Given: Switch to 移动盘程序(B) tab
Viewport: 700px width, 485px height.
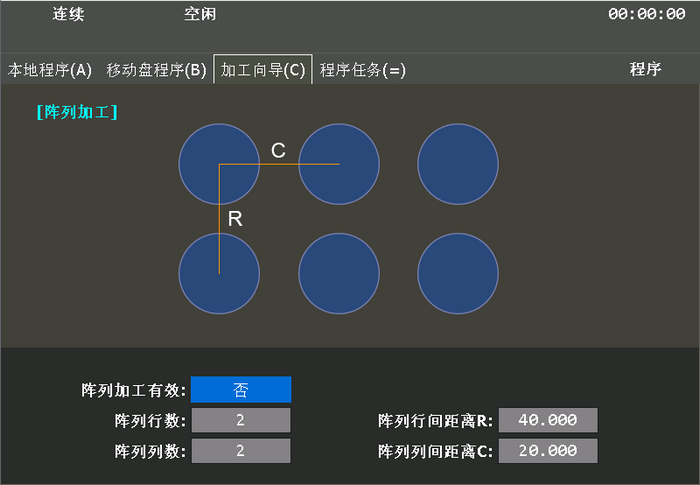Looking at the screenshot, I should click(x=156, y=70).
